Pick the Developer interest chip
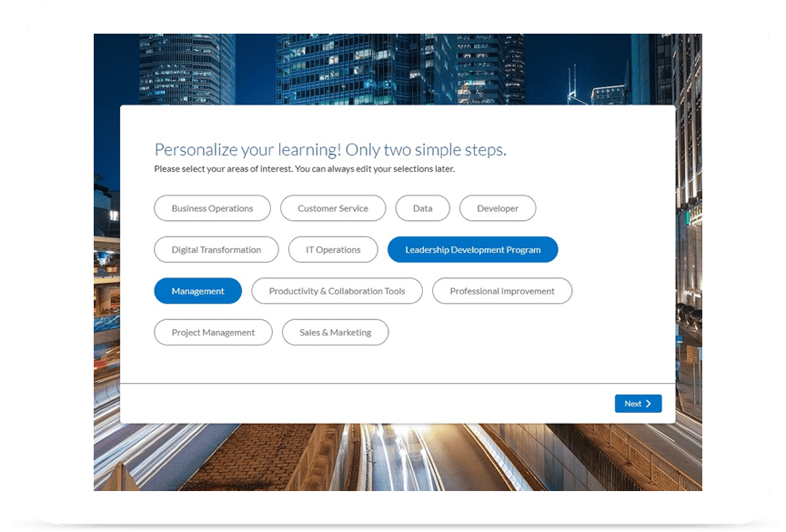Image resolution: width=786 pixels, height=532 pixels. click(498, 208)
